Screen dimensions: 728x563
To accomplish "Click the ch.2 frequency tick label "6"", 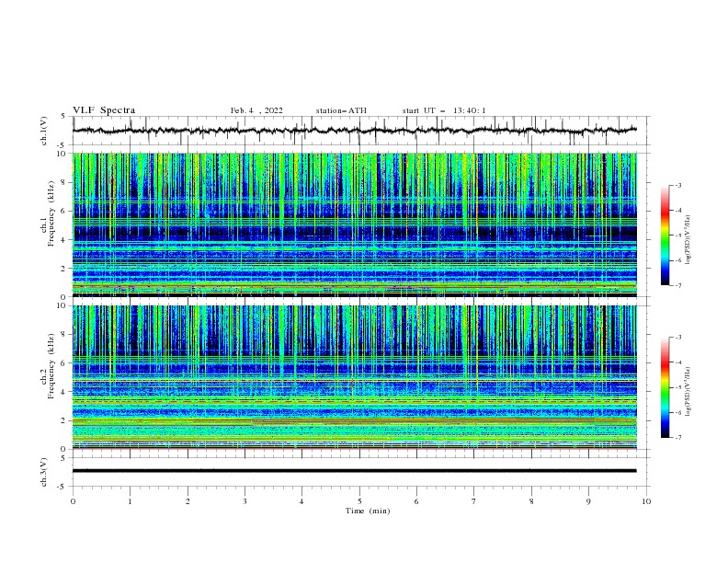I will tap(64, 363).
